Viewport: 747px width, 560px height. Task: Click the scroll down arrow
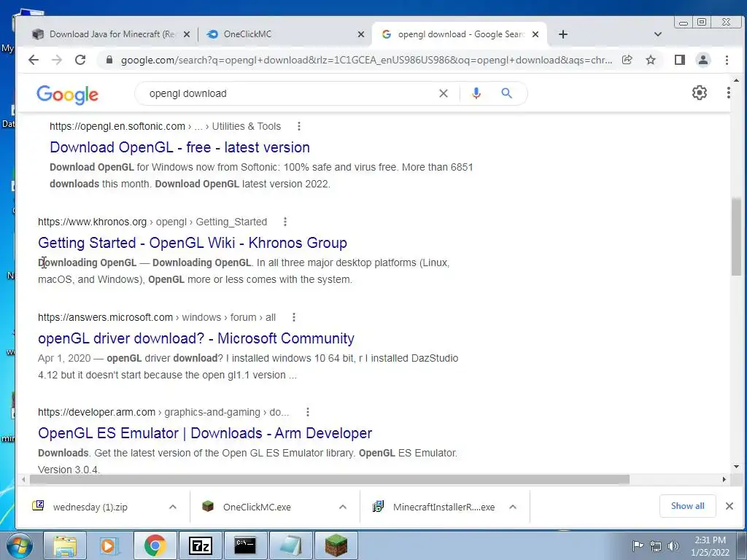(737, 467)
